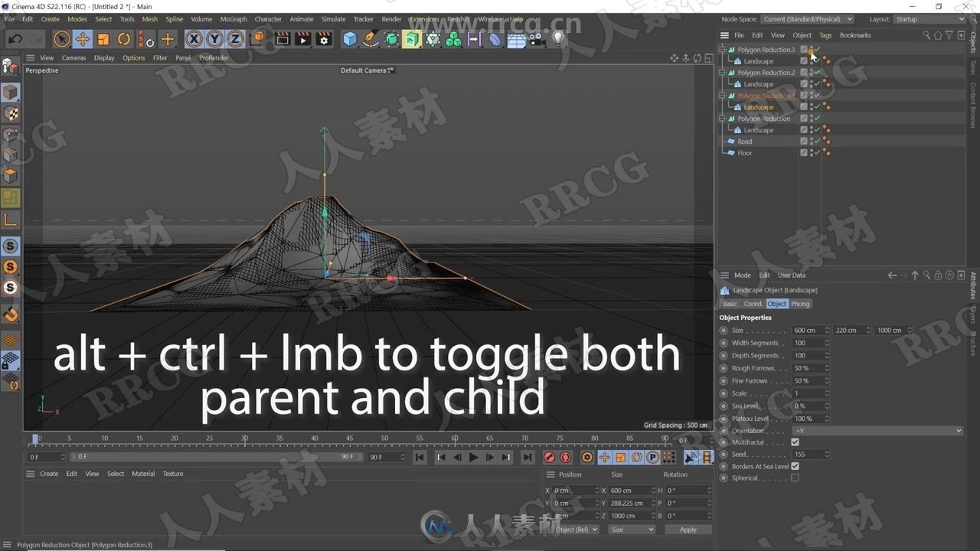Toggle visibility dots for Floor object
The image size is (980, 551).
[812, 153]
